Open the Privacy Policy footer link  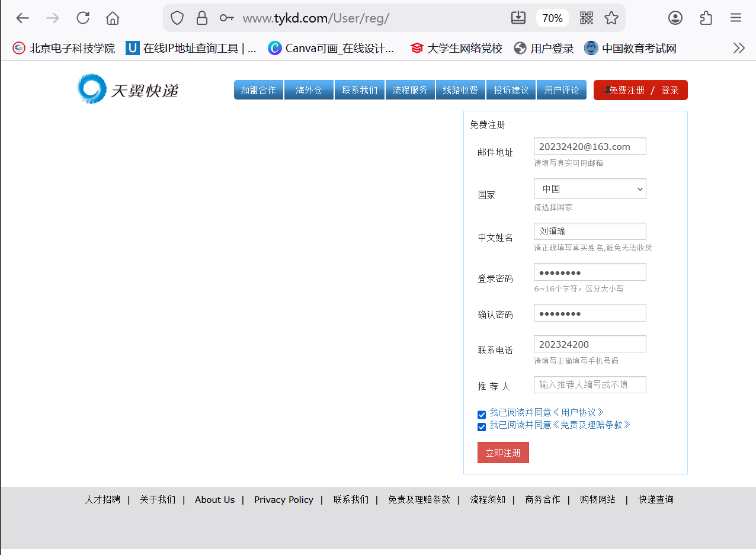(283, 499)
